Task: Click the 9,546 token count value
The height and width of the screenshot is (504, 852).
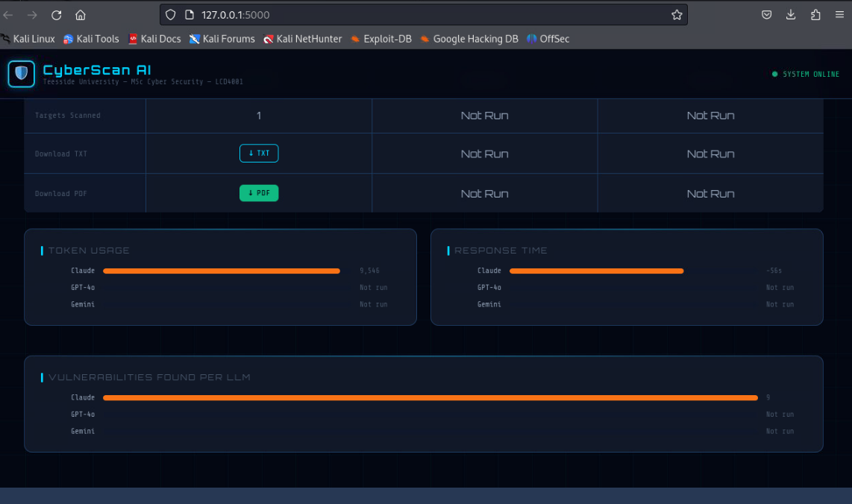Action: (x=369, y=271)
